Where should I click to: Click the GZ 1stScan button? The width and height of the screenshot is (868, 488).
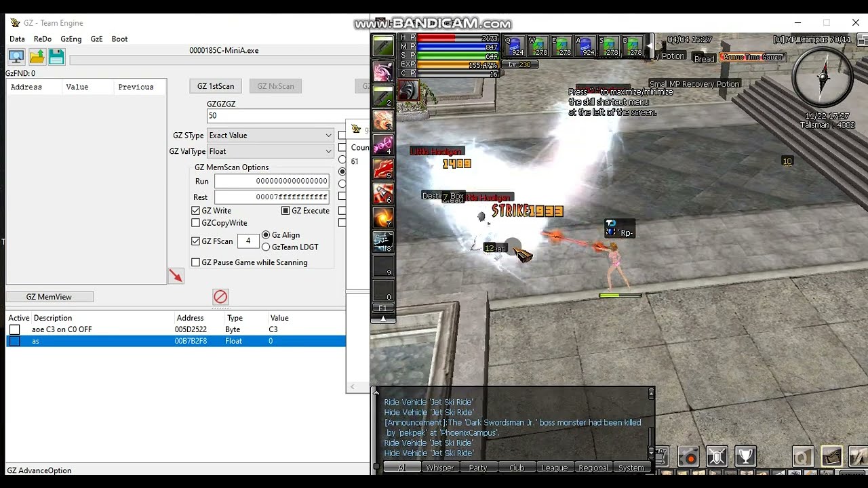point(216,86)
